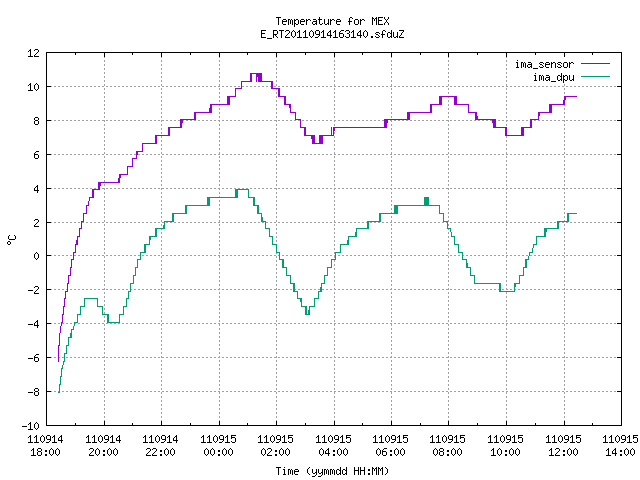The height and width of the screenshot is (480, 640).
Task: Click the x-axis tick 110915 08:00
Action: pyautogui.click(x=448, y=446)
